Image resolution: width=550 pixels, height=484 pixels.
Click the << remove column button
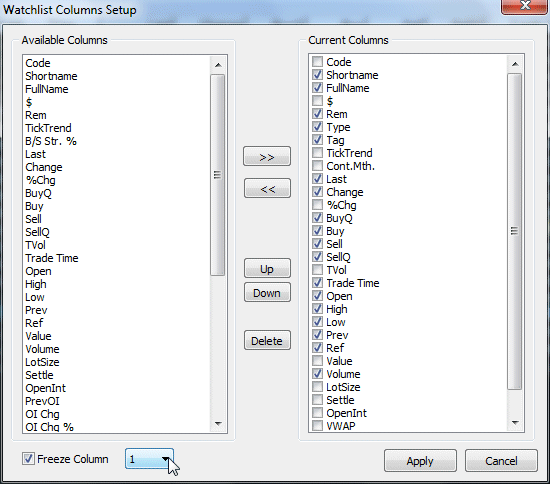pyautogui.click(x=267, y=188)
